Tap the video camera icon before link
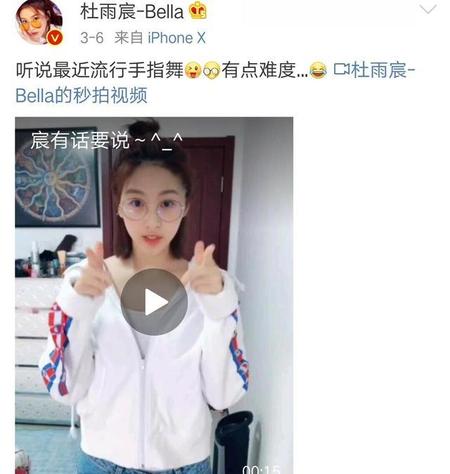450x474 pixels. click(x=341, y=70)
